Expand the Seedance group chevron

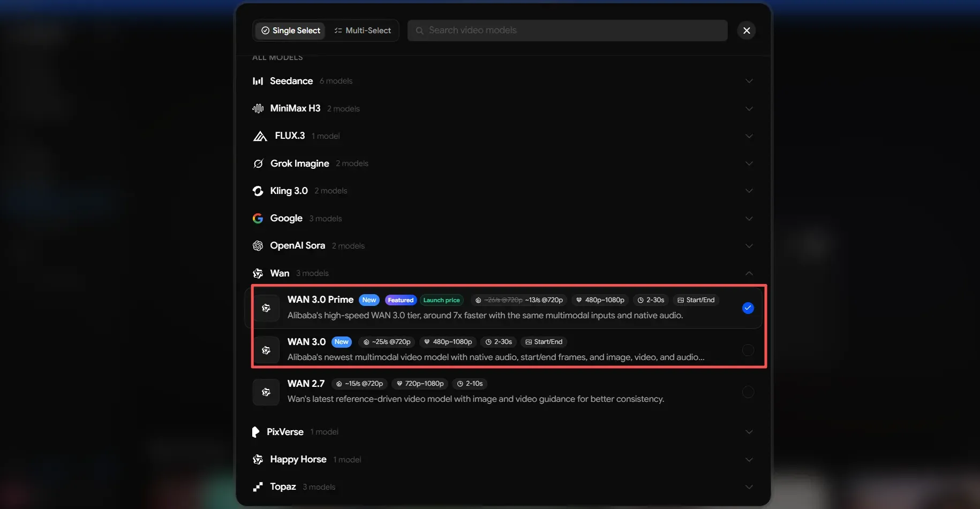[749, 81]
